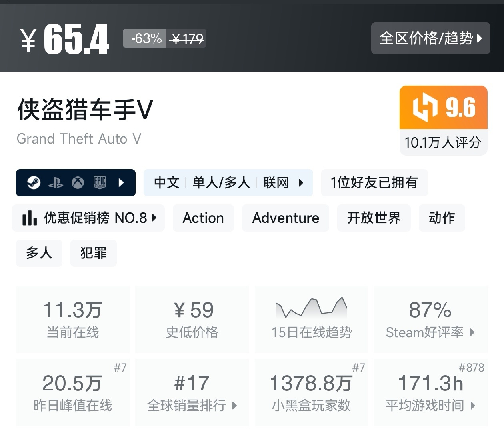This screenshot has height=436, width=504.
Task: Tap the Heybox logo on rating badge
Action: (x=425, y=108)
